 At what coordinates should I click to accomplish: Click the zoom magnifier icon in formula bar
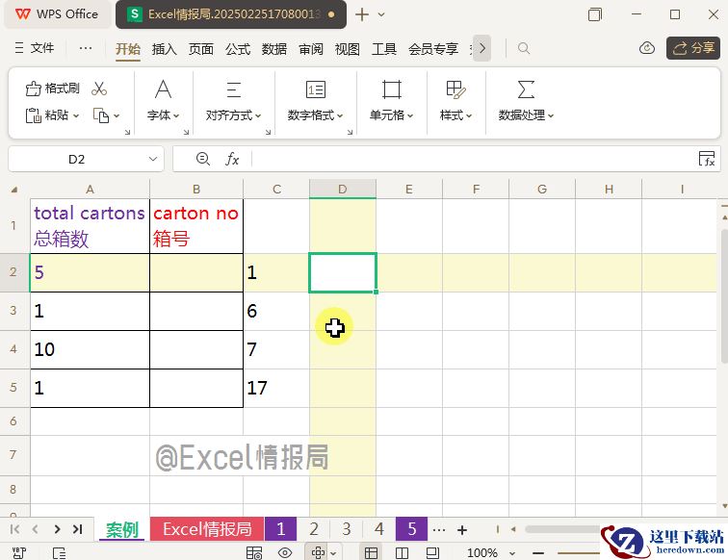[203, 159]
